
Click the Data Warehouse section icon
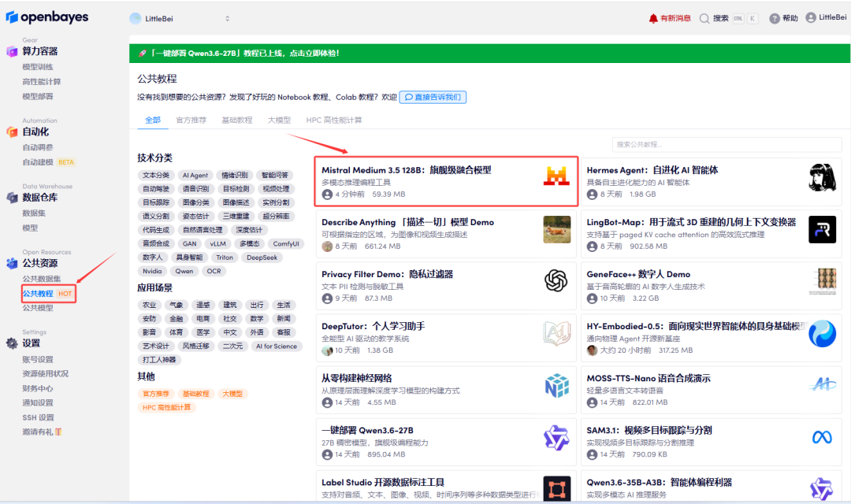12,198
